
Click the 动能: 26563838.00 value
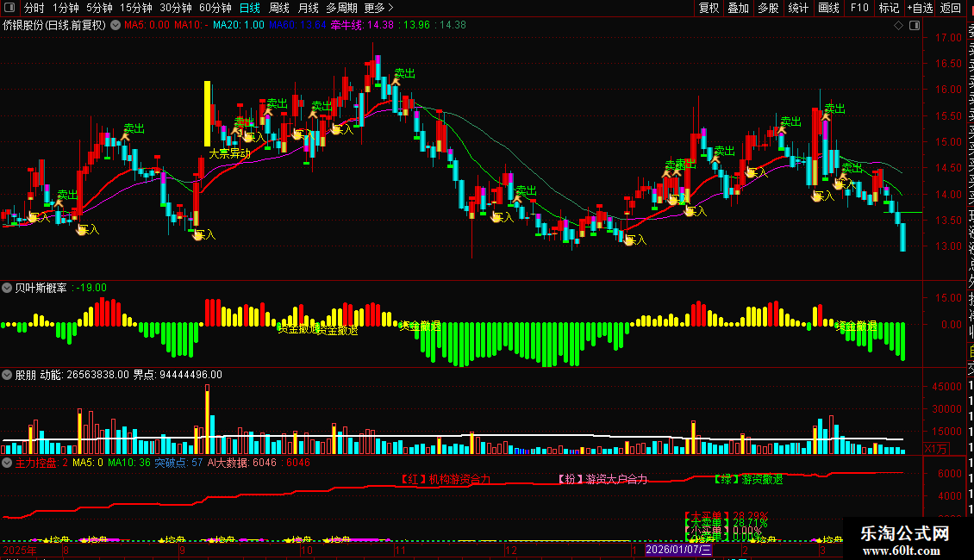point(84,375)
